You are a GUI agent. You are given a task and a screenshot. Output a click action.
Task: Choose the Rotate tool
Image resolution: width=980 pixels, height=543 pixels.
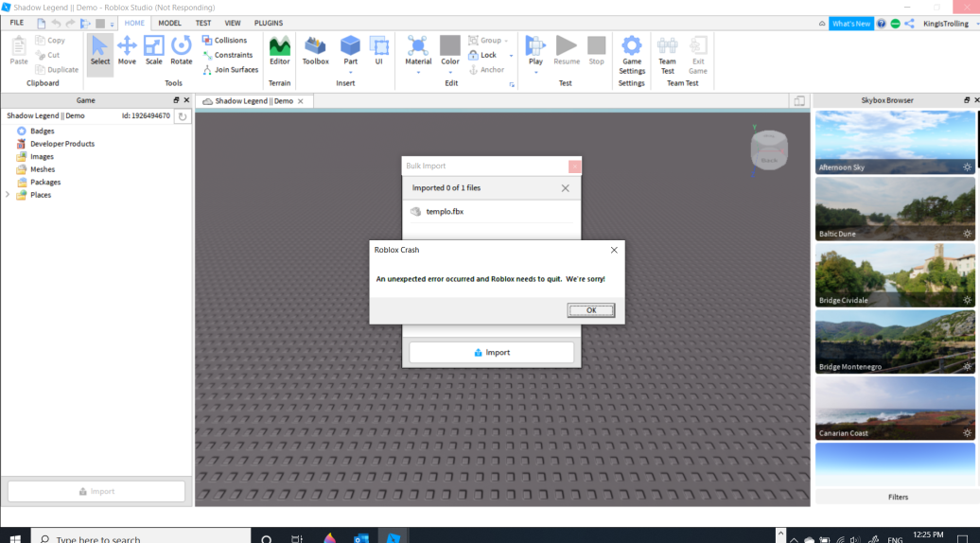182,51
